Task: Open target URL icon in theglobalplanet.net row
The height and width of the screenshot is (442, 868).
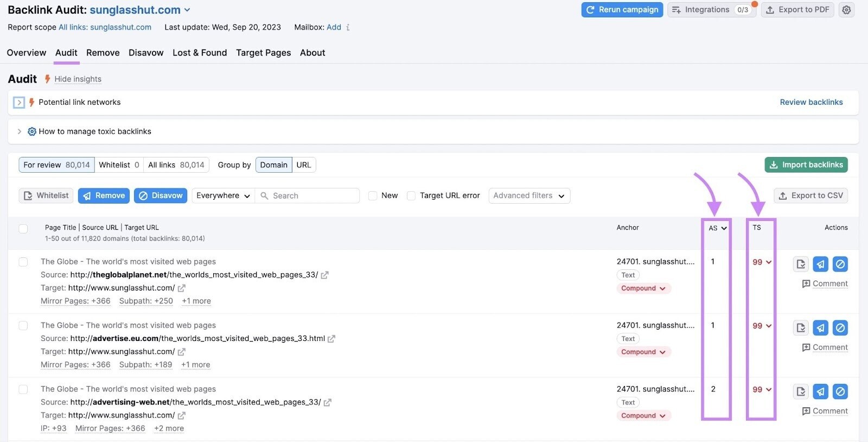Action: pos(181,288)
